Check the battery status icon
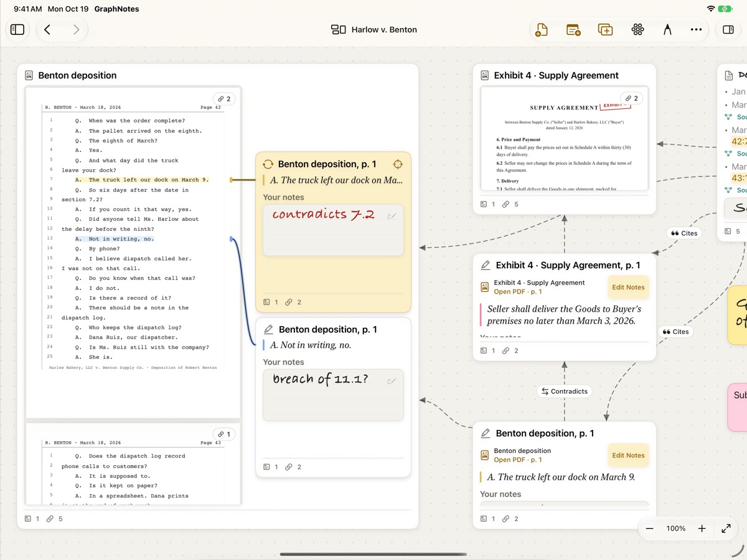 click(725, 9)
